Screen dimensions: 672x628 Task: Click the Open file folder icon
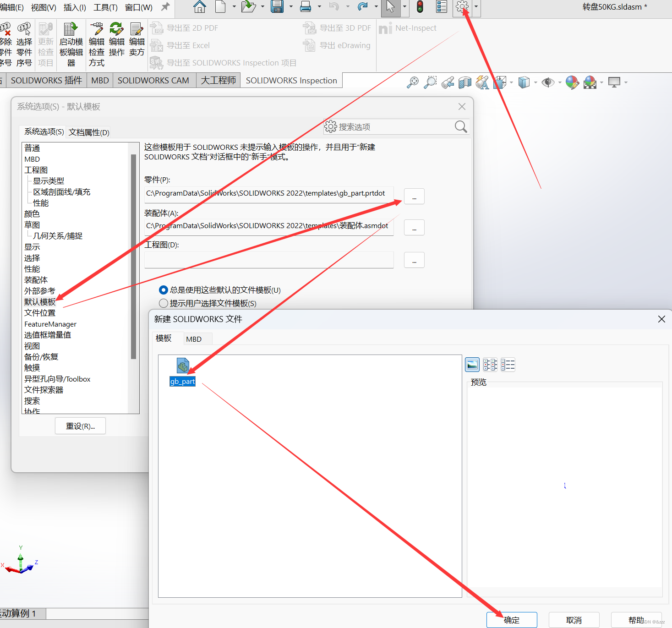point(248,7)
